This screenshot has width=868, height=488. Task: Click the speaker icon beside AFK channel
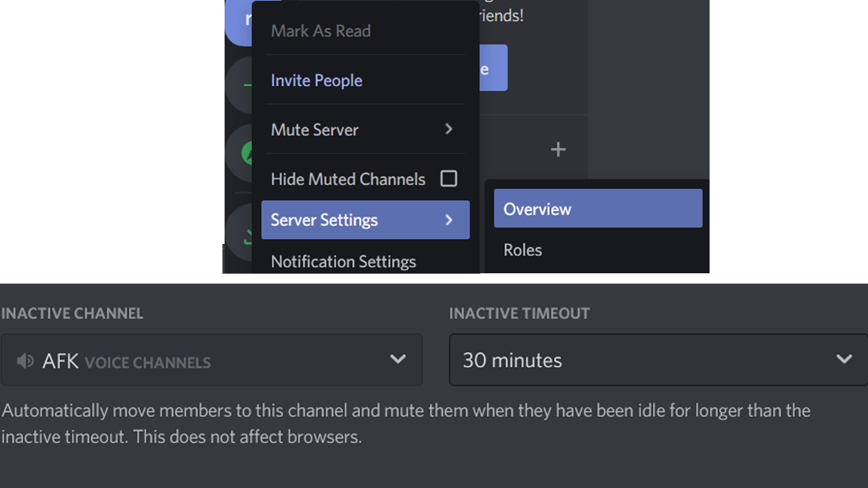[24, 361]
